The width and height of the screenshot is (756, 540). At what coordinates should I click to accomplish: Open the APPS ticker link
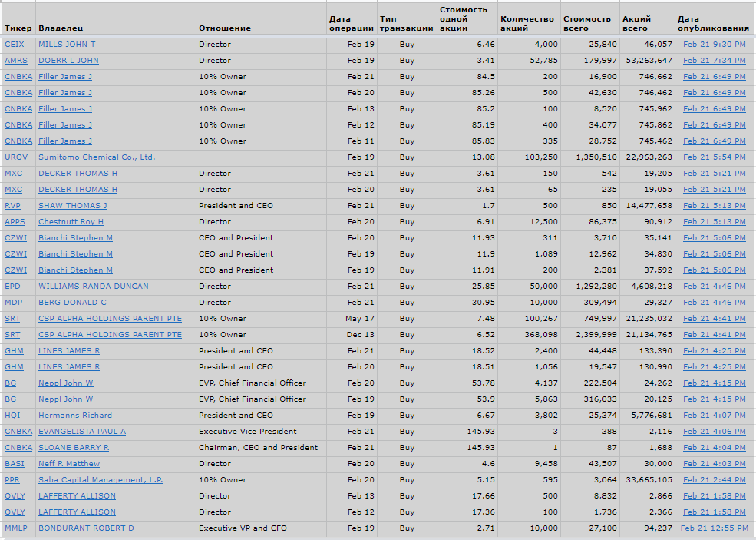click(15, 222)
